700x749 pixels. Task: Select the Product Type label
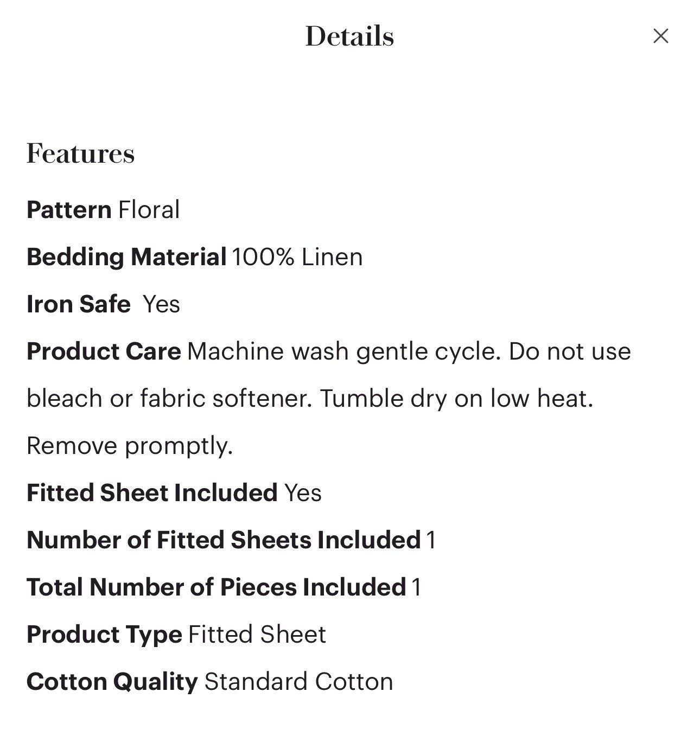coord(104,635)
